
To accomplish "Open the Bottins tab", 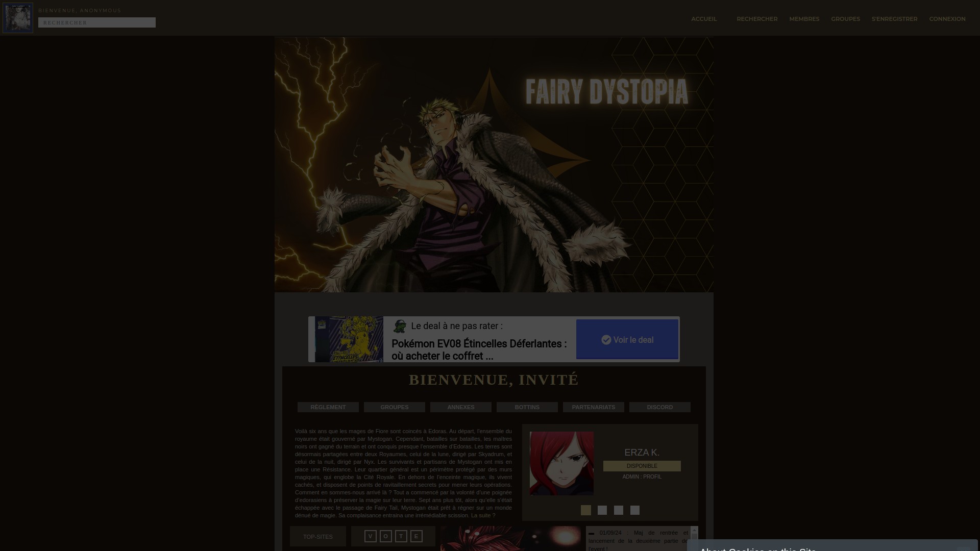I will point(527,407).
